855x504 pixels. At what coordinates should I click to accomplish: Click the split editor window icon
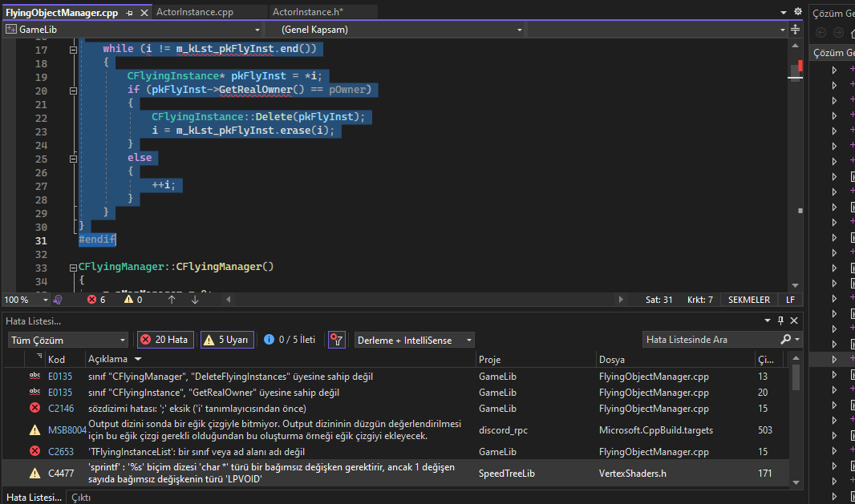pos(796,30)
